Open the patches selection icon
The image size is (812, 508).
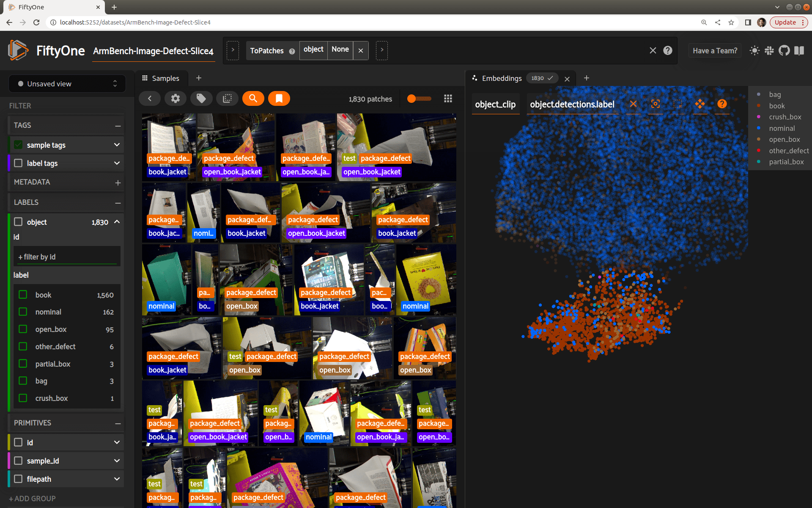(227, 99)
